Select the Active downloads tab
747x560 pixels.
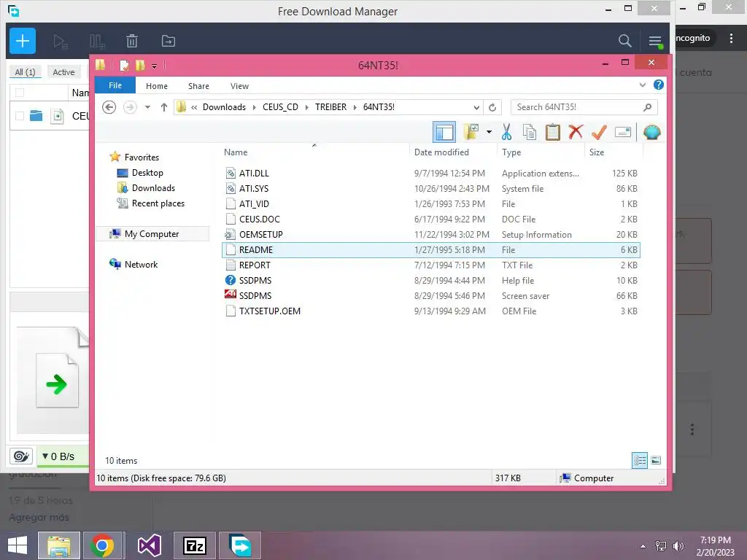pyautogui.click(x=64, y=72)
